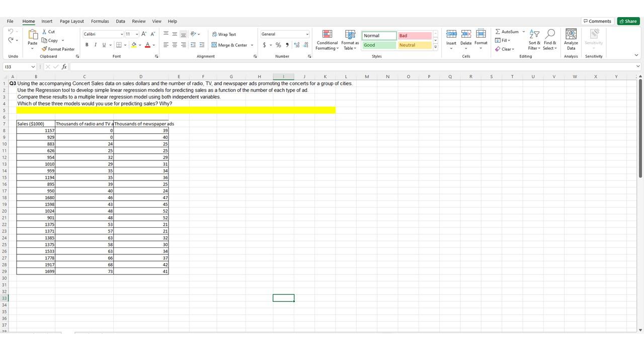Viewport: 644px width, 362px height.
Task: Select the Sales ($1000) header cell
Action: tap(36, 124)
